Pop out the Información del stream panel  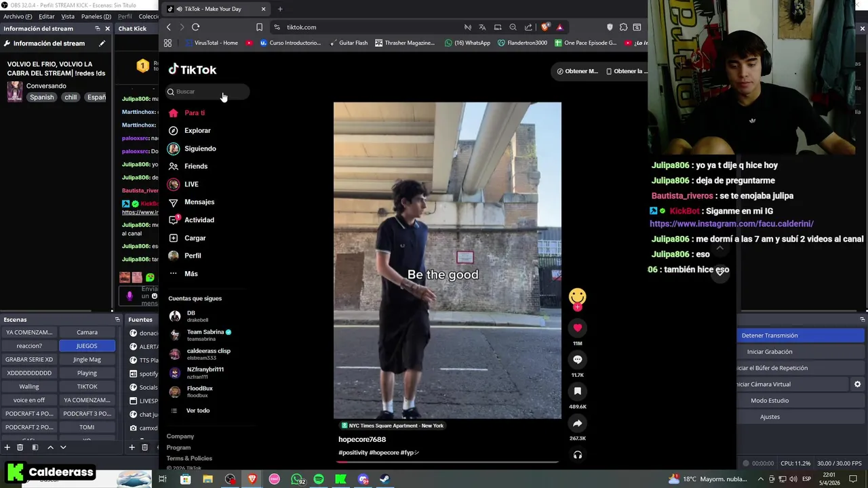click(x=97, y=28)
